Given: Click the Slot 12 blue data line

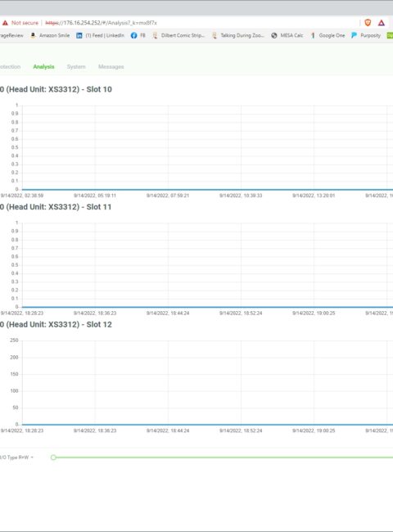Looking at the screenshot, I should tap(207, 425).
